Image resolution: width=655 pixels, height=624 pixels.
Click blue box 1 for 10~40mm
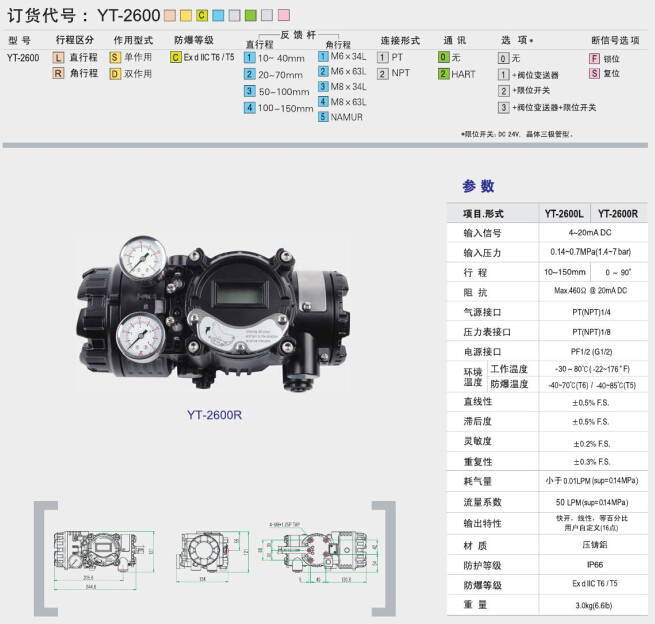pyautogui.click(x=249, y=57)
